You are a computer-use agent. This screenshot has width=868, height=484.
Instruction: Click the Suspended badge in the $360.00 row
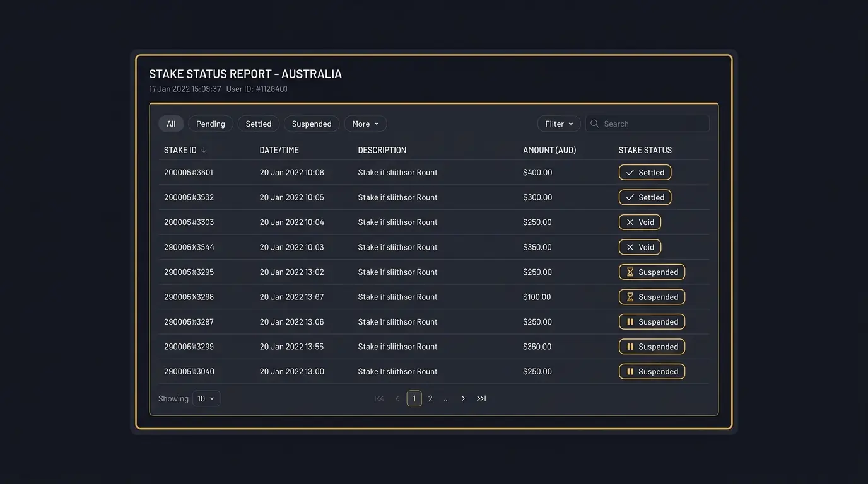point(652,347)
